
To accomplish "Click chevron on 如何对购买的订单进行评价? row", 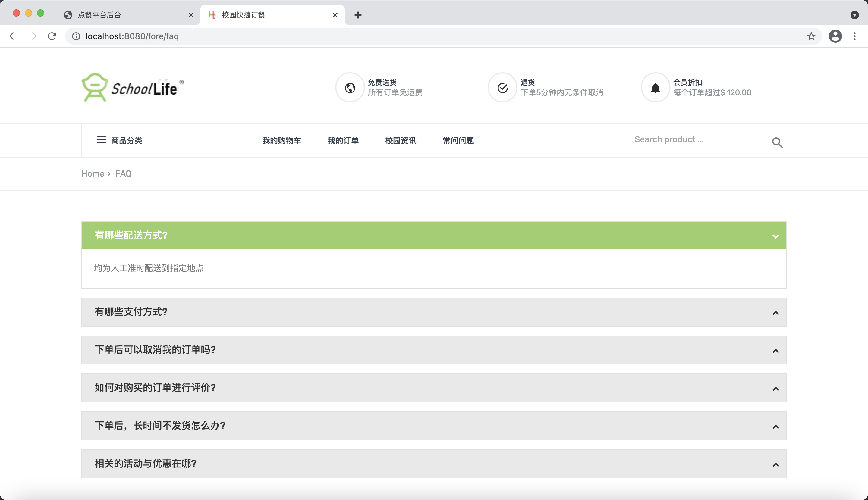I will [775, 389].
